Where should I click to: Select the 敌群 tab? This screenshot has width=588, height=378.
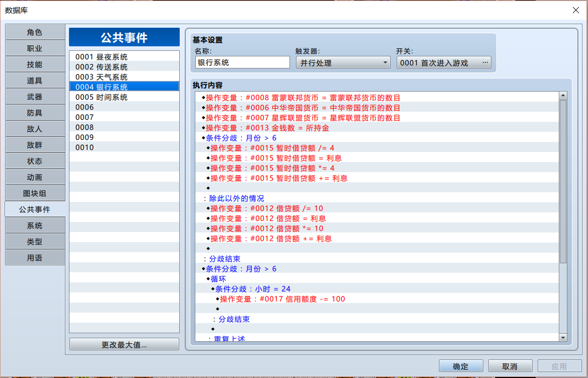[35, 145]
